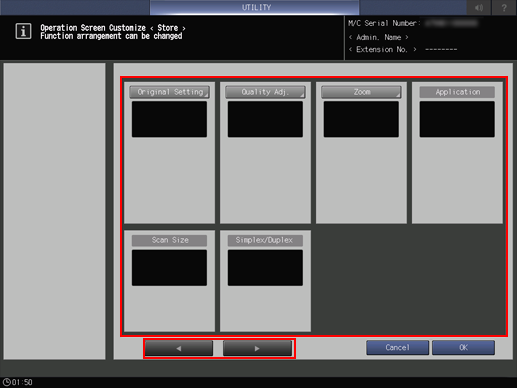This screenshot has width=517, height=388.
Task: Select the black preview under Scan Size
Action: (x=169, y=268)
